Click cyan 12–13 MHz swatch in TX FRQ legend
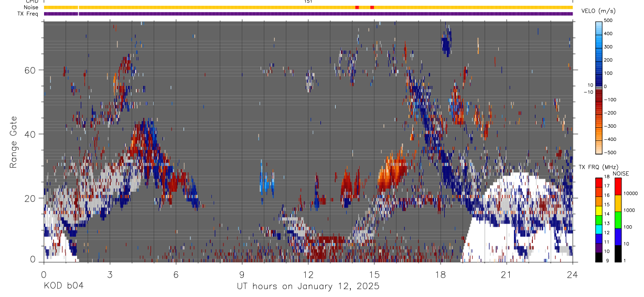This screenshot has width=644, height=297. point(598,228)
